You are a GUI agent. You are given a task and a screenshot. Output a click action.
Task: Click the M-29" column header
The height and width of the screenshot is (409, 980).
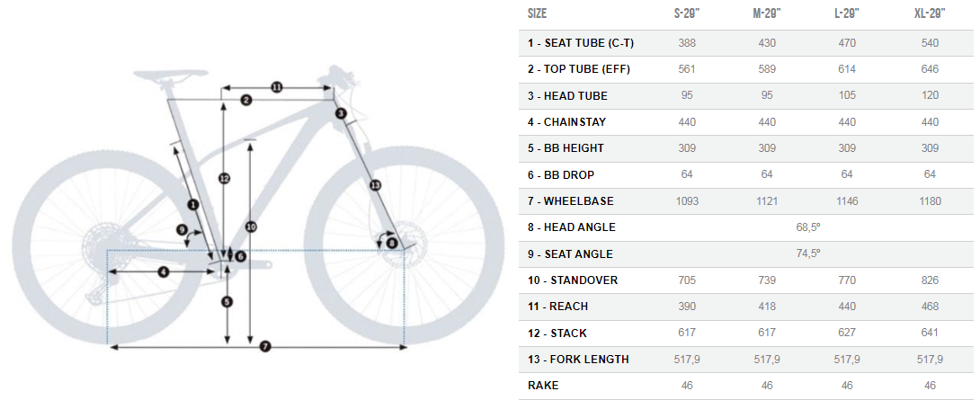click(x=767, y=13)
